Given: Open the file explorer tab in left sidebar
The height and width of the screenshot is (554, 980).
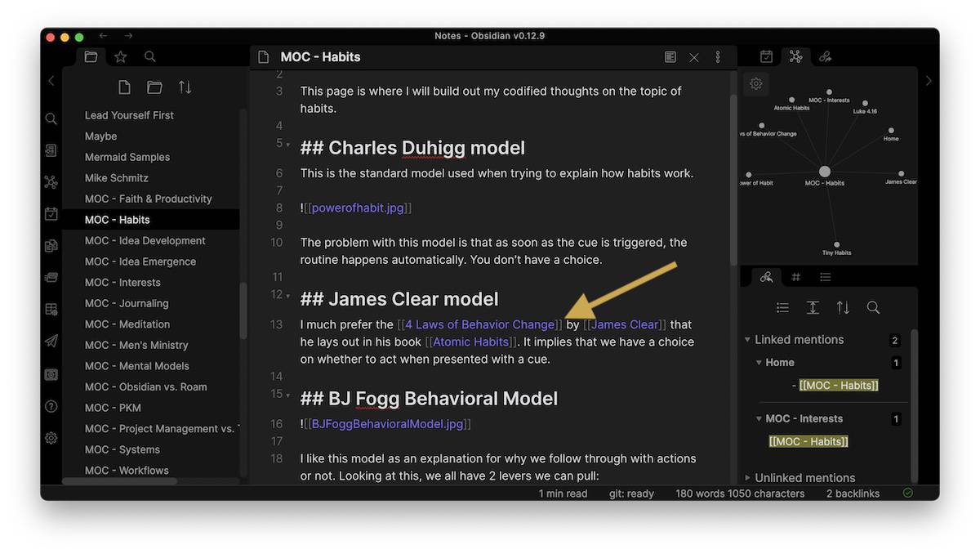Looking at the screenshot, I should 91,57.
